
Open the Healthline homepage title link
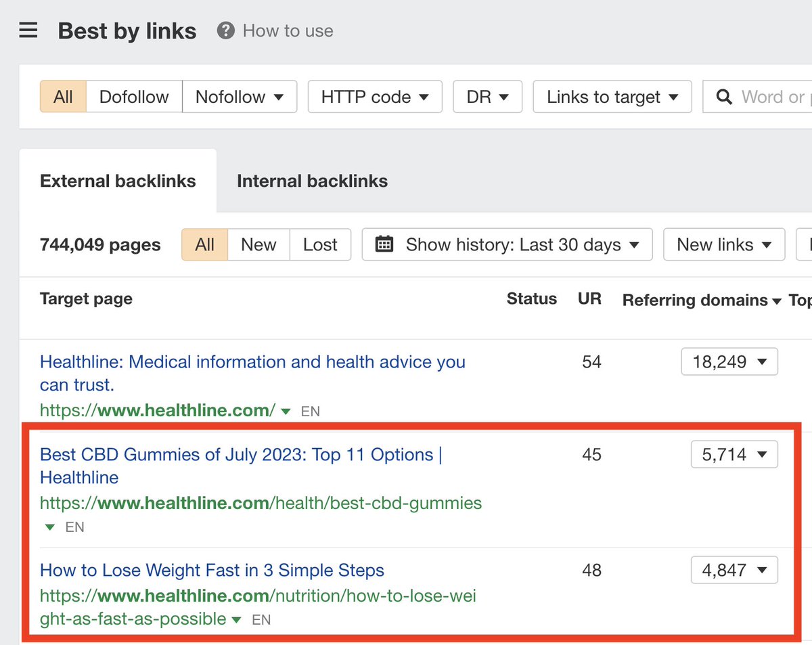[252, 373]
